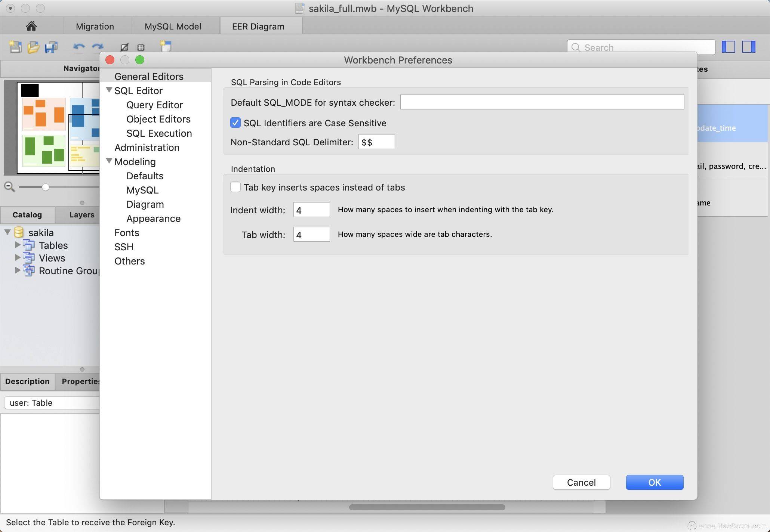Click Cancel to dismiss preferences
Screen dimensions: 770x532
click(581, 482)
